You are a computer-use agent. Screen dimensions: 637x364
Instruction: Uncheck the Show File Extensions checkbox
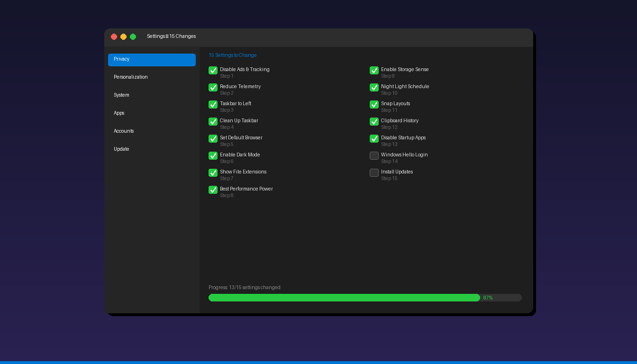coord(213,173)
